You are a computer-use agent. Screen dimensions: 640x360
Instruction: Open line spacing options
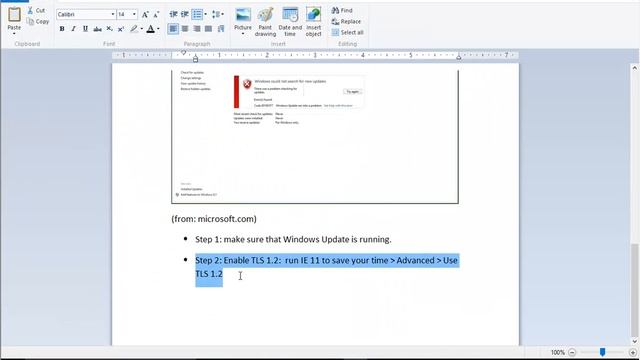[218, 14]
